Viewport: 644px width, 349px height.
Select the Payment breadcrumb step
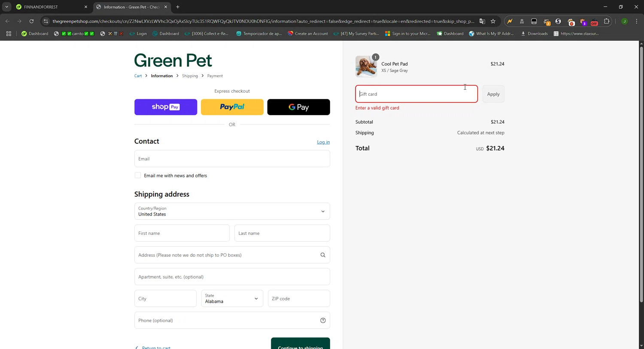tap(215, 76)
